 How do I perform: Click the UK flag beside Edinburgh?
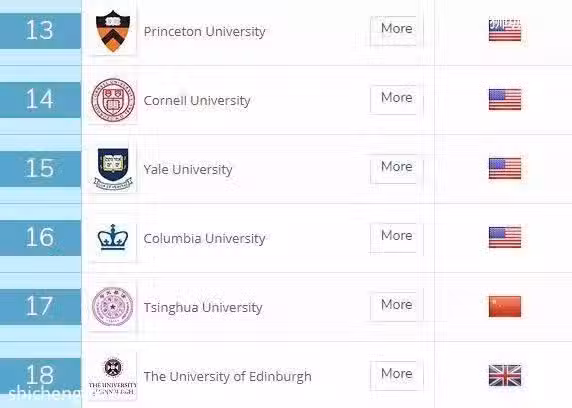pos(505,375)
